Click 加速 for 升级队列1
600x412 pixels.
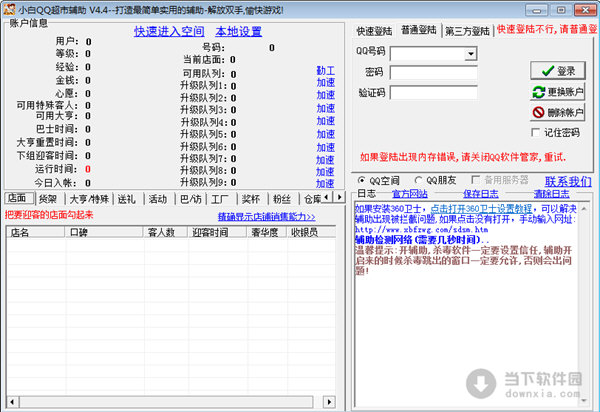pos(326,82)
